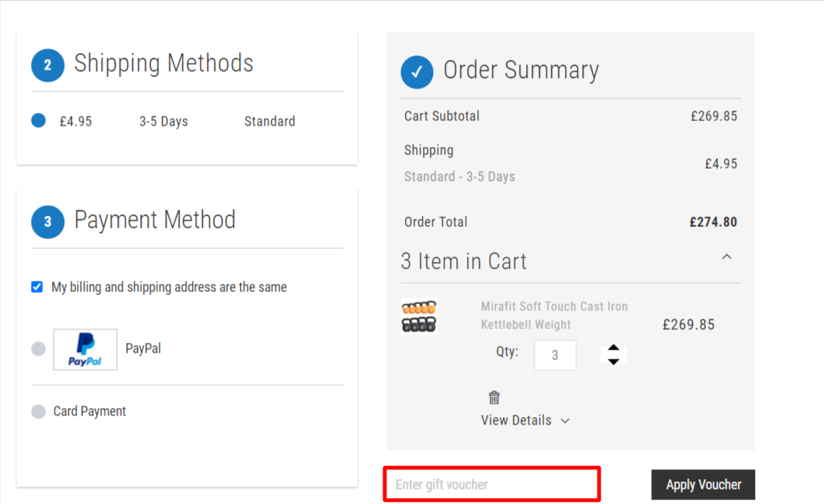The image size is (824, 504).
Task: Click the step 2 circle on Shipping Methods
Action: point(48,65)
